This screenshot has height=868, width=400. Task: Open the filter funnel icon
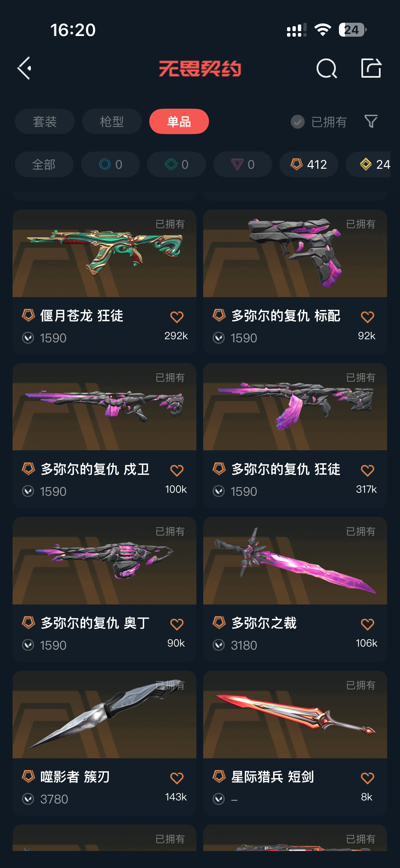point(371,121)
